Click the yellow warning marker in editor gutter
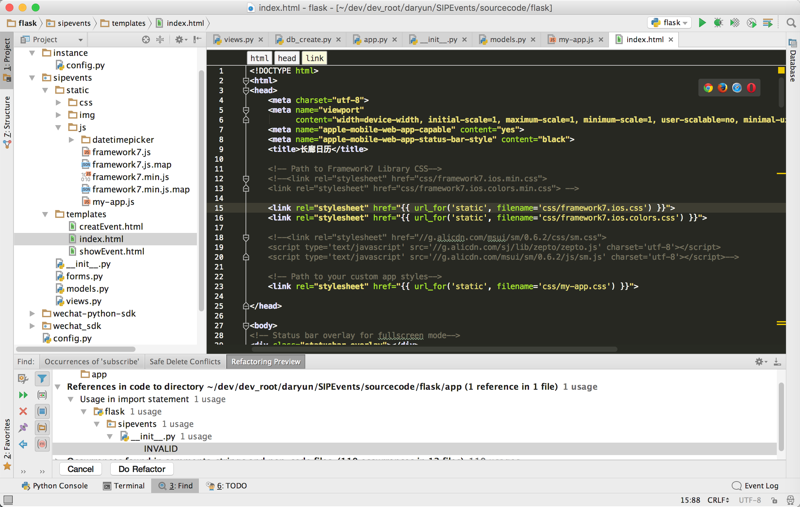The width and height of the screenshot is (800, 507). (x=781, y=70)
